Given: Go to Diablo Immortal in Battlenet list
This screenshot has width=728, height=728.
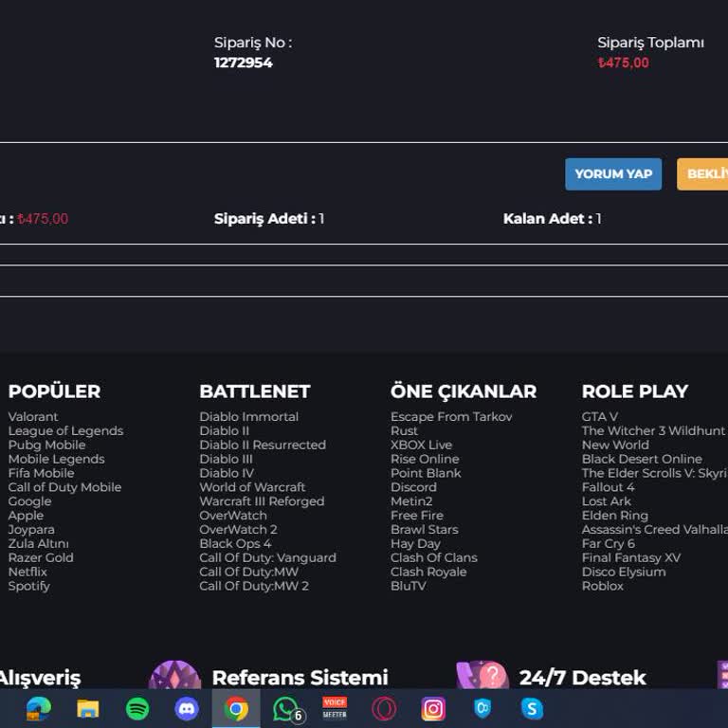Looking at the screenshot, I should tap(248, 417).
